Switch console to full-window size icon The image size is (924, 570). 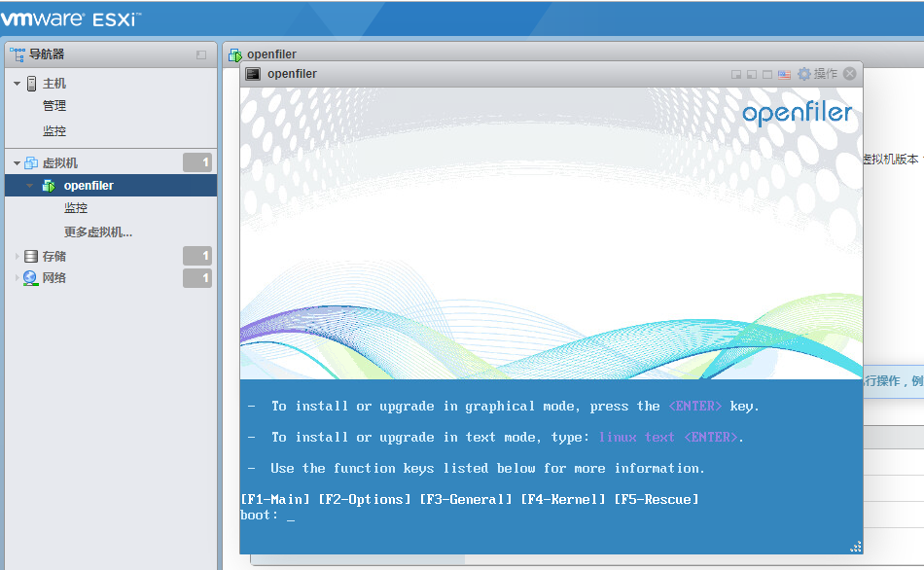tap(767, 74)
